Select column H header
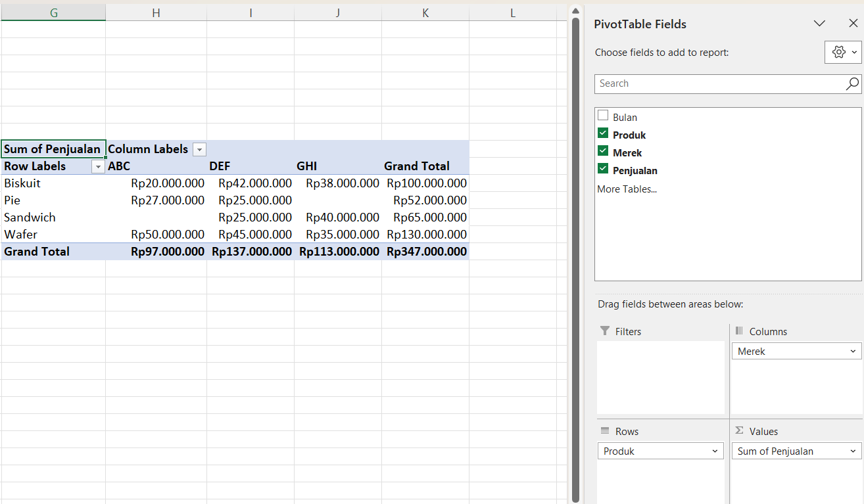Viewport: 864px width, 504px height. [x=156, y=12]
